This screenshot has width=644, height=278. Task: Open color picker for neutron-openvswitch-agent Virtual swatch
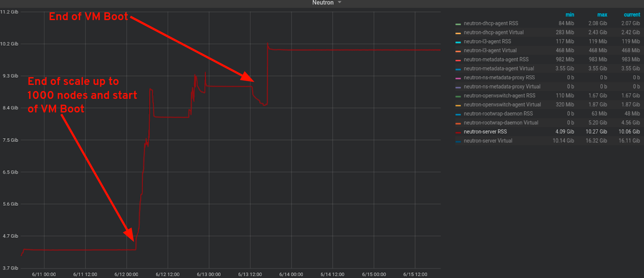[x=458, y=106]
